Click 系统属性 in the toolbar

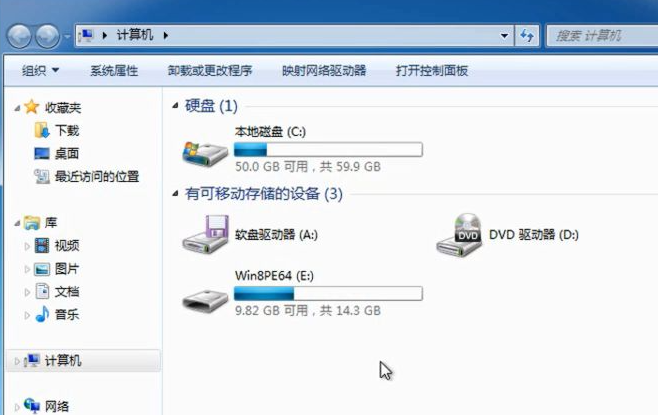114,71
